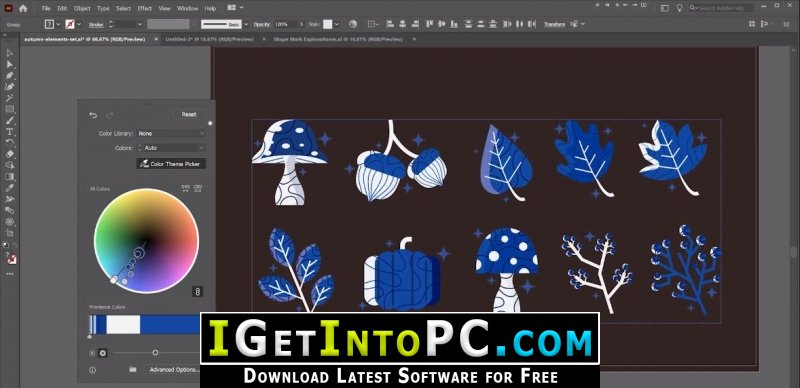This screenshot has width=800, height=388.
Task: Click the Opacity label link
Action: click(x=262, y=24)
